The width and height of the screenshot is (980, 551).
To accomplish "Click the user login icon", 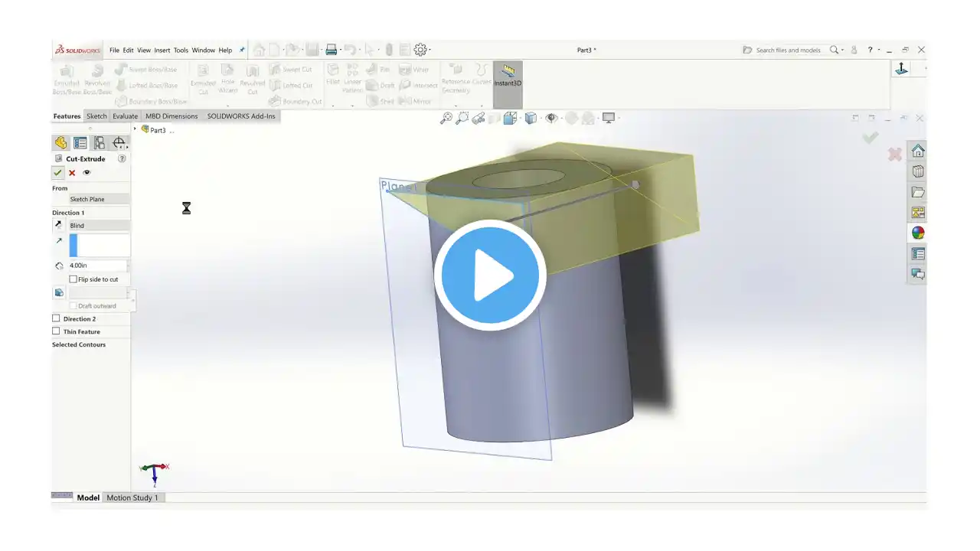I will pyautogui.click(x=854, y=50).
